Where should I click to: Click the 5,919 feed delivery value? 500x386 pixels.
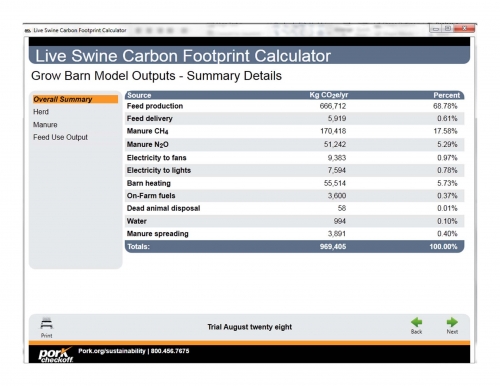pos(337,119)
